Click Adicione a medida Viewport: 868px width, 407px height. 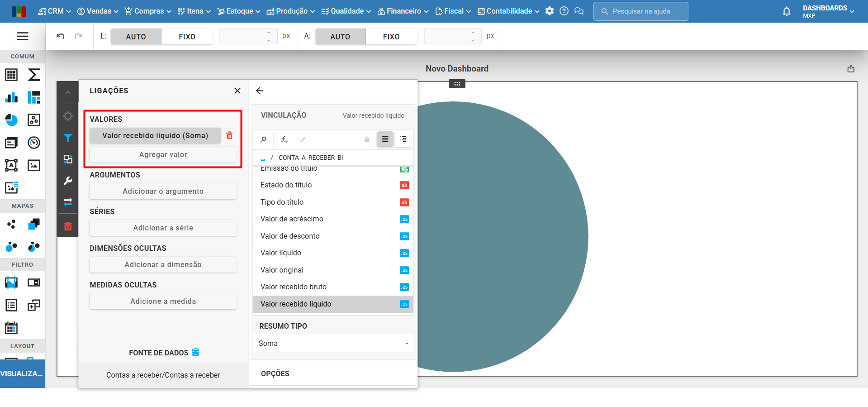163,301
